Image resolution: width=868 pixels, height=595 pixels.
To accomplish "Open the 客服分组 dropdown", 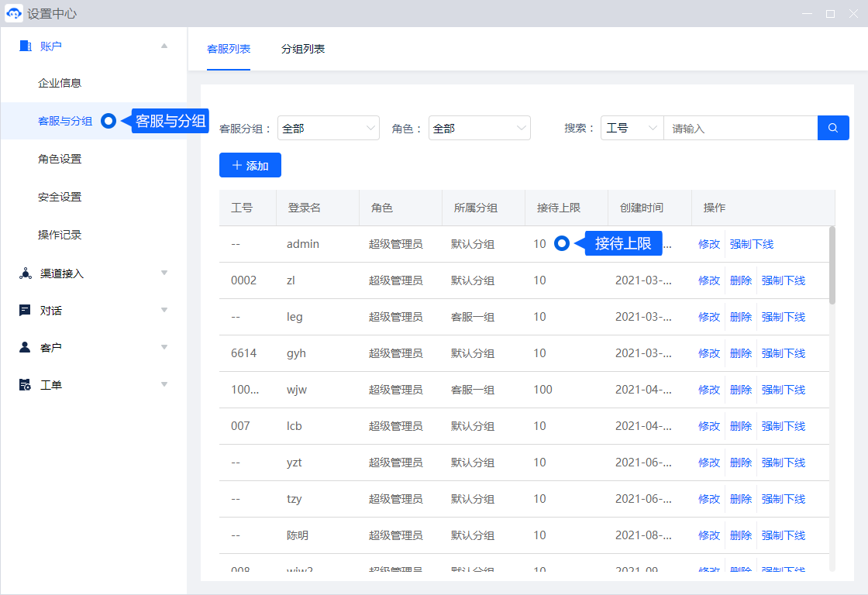I will tap(329, 128).
